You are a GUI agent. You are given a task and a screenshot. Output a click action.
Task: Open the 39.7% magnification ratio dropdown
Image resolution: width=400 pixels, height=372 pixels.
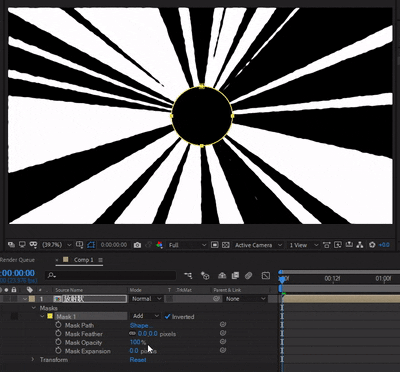[56, 245]
